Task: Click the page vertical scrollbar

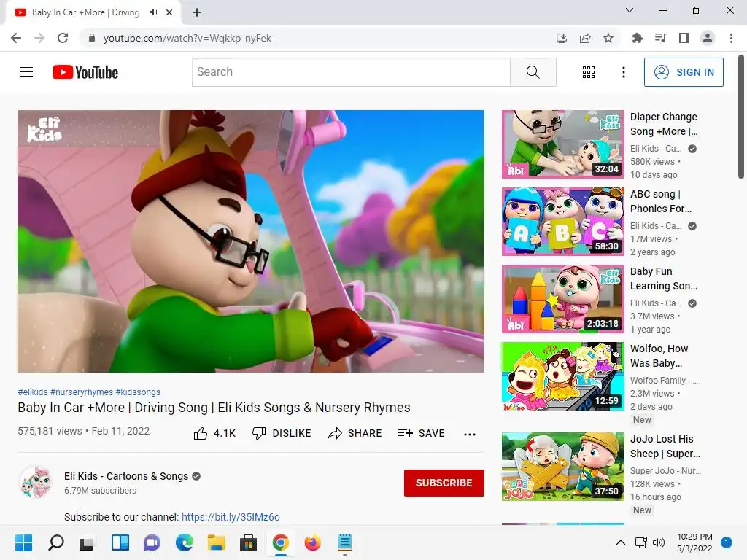Action: coord(741,117)
